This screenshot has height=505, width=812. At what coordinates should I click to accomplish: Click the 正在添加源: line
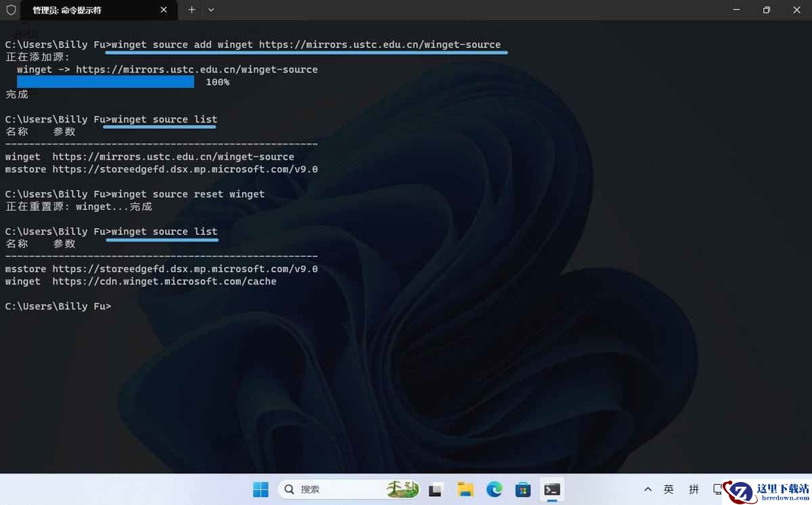(x=38, y=57)
